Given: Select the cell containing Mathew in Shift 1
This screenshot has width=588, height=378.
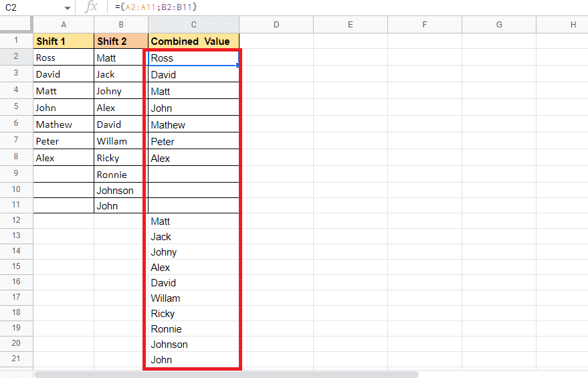Looking at the screenshot, I should tap(64, 124).
